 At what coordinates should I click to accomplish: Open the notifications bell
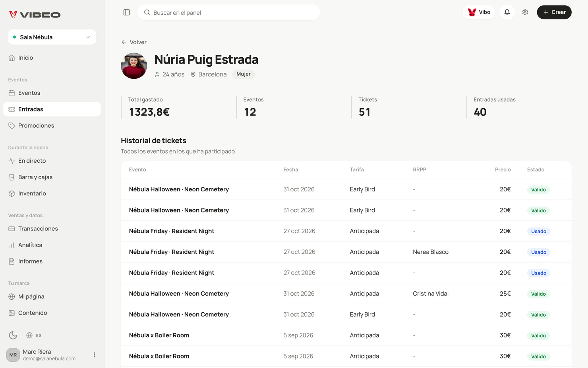tap(507, 12)
